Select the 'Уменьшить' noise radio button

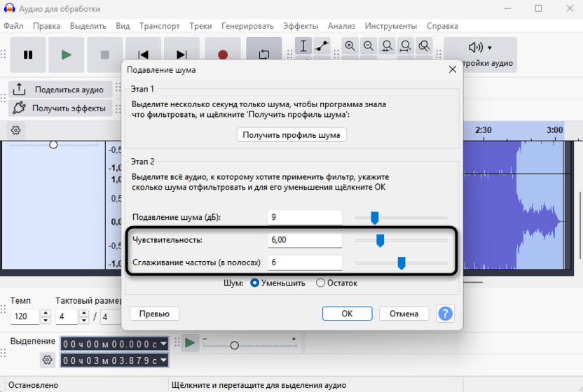(255, 283)
